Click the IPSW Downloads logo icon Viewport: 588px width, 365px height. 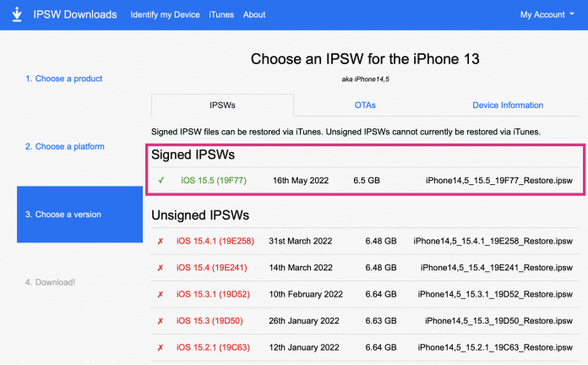(17, 14)
